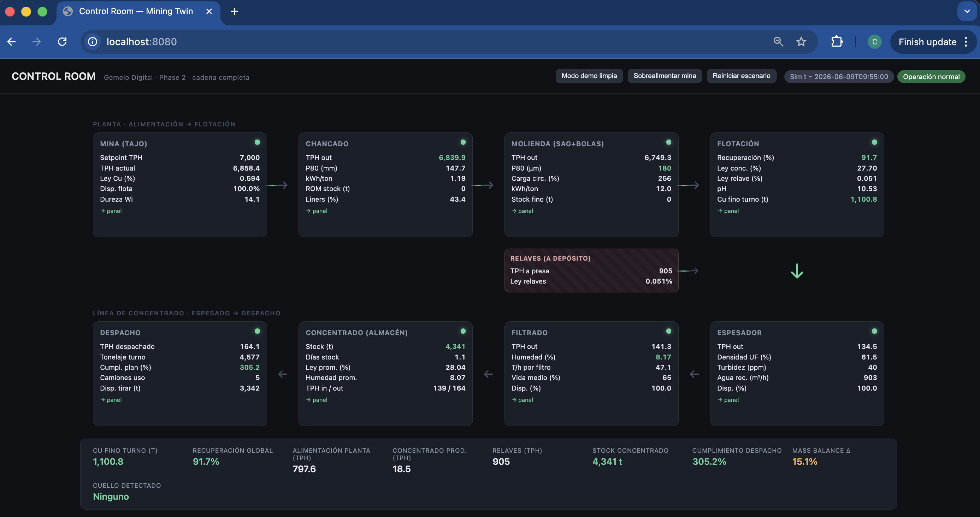Screen dimensions: 980x517
Task: Open the Mina (Tajo) panel link
Action: click(111, 211)
